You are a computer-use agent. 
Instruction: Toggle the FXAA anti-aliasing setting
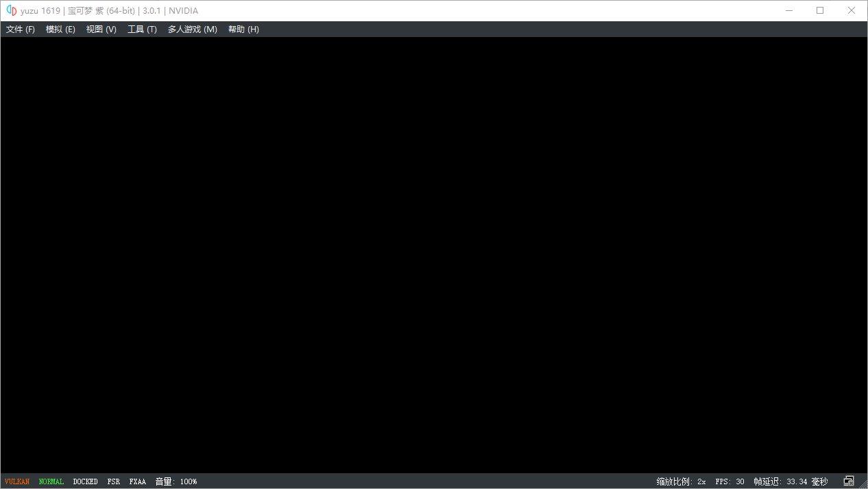click(138, 481)
